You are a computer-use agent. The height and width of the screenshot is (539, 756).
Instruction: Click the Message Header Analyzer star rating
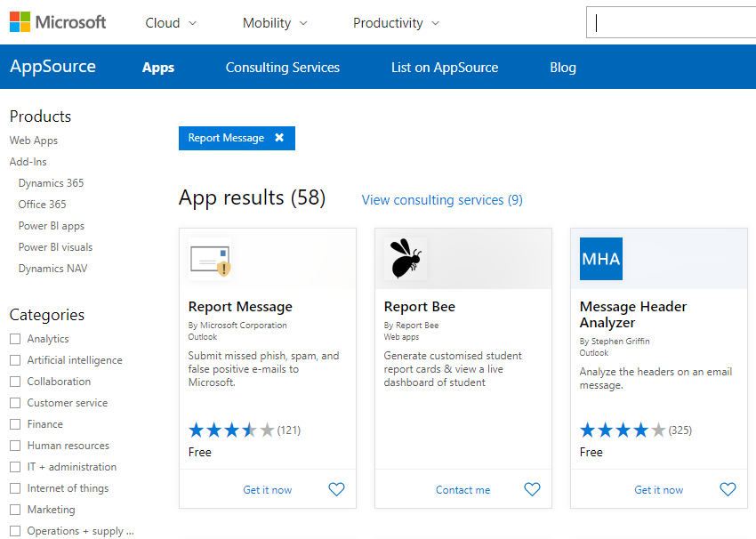[x=623, y=430]
